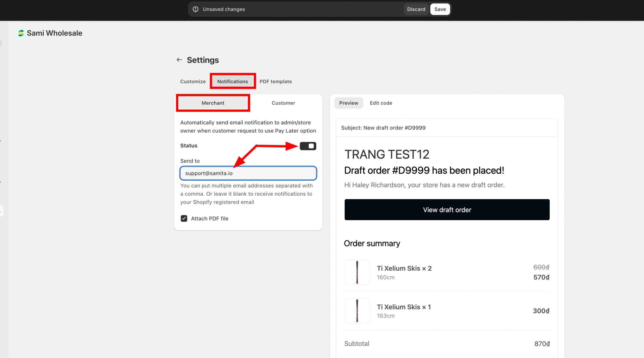Click the Attach PDF file label
The width and height of the screenshot is (644, 358).
209,219
